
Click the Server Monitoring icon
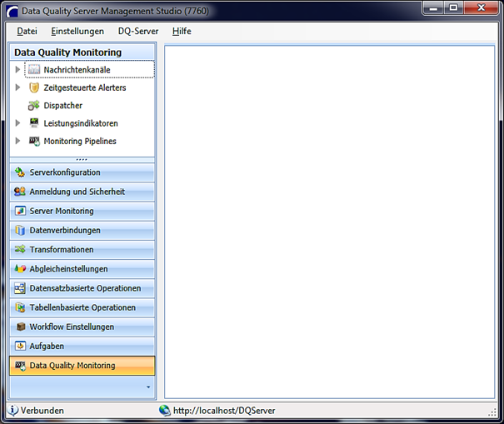point(20,211)
